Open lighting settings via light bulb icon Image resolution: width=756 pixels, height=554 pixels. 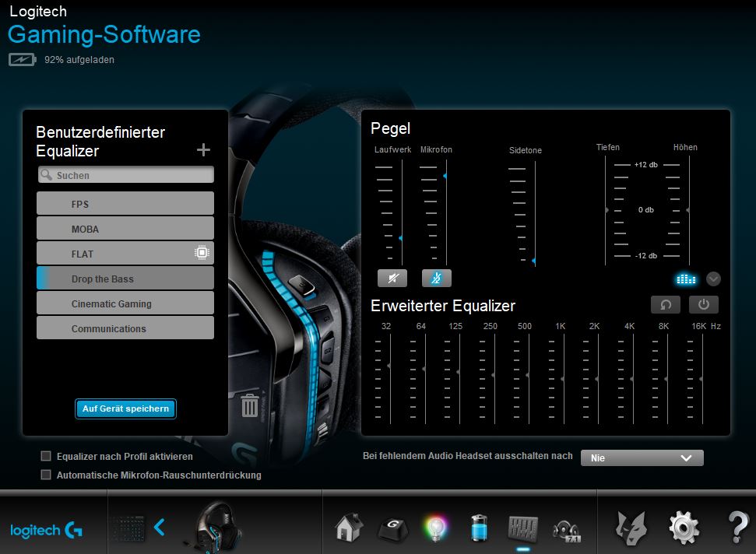[436, 528]
